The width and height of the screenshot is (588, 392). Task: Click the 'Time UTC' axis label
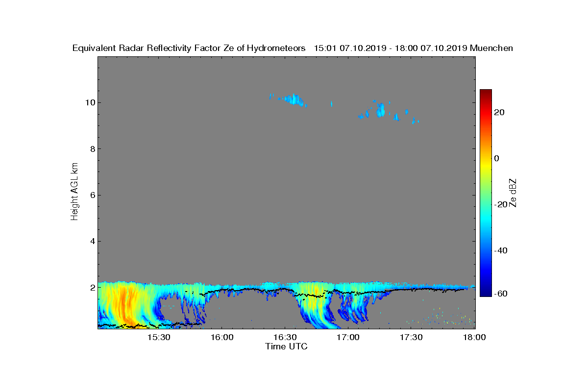click(287, 346)
